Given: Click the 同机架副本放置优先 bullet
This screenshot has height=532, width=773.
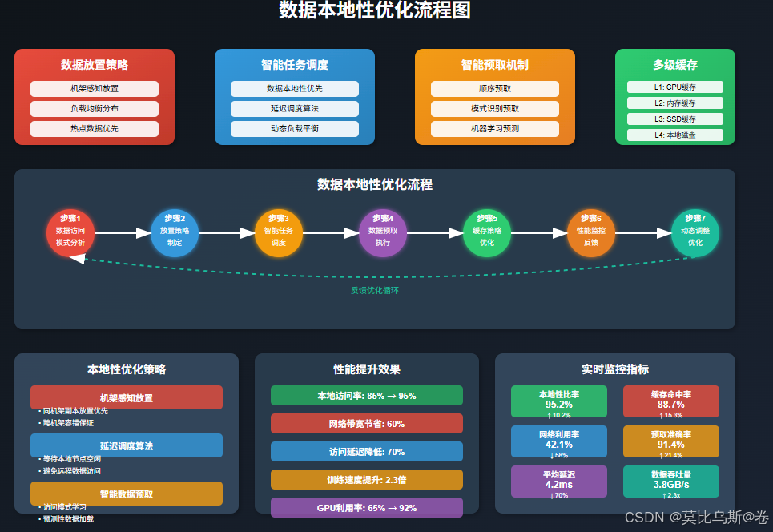Looking at the screenshot, I should pyautogui.click(x=73, y=411).
